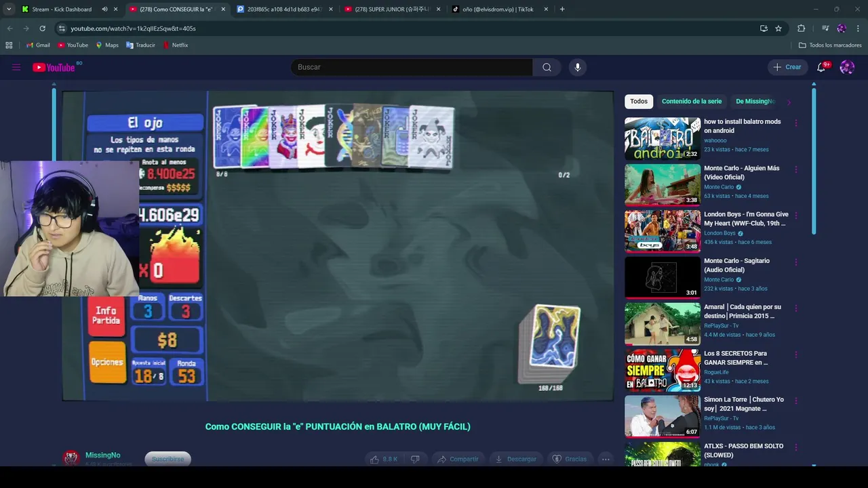Image resolution: width=868 pixels, height=488 pixels.
Task: Open the Traducir bookmark
Action: click(140, 45)
